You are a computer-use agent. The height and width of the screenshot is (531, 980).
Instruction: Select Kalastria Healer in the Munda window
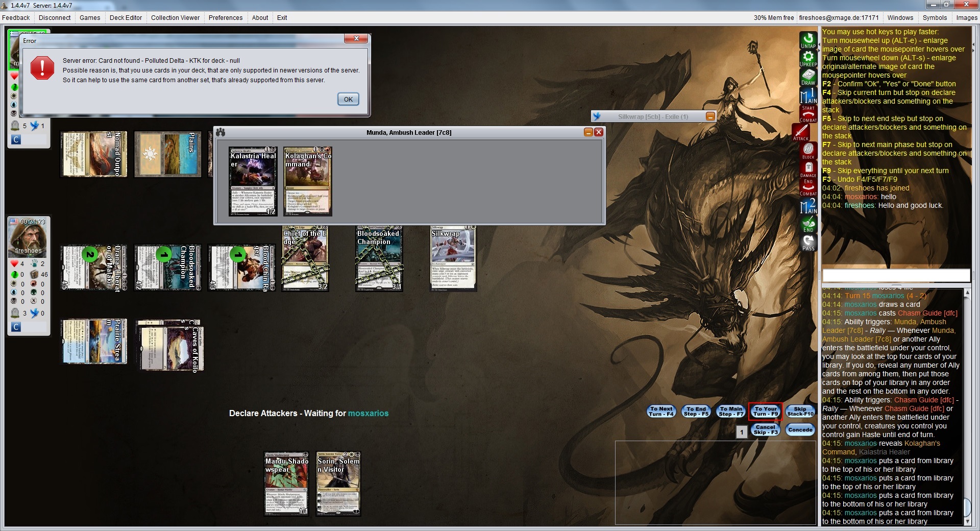pyautogui.click(x=253, y=181)
